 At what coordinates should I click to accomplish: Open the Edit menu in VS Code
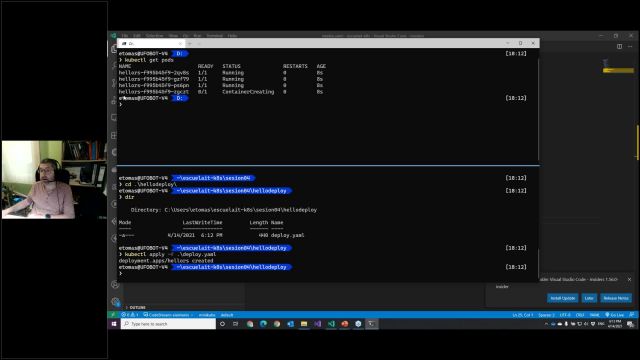137,36
